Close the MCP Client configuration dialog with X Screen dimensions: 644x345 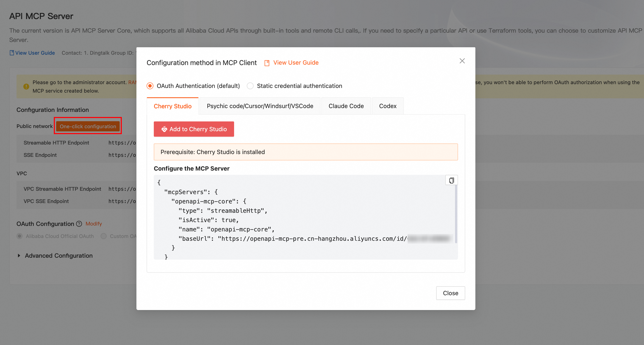pyautogui.click(x=462, y=61)
